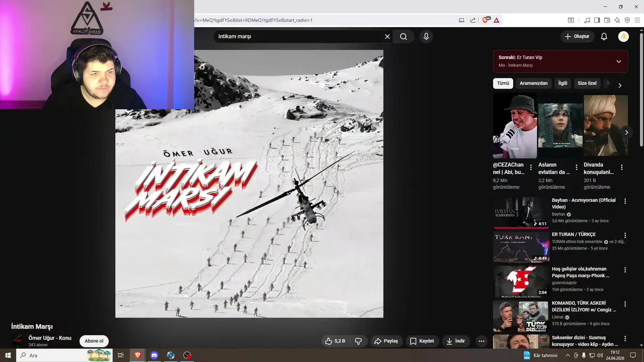Open the Divanda konuşulanlar Short thumbnail

[x=606, y=126]
